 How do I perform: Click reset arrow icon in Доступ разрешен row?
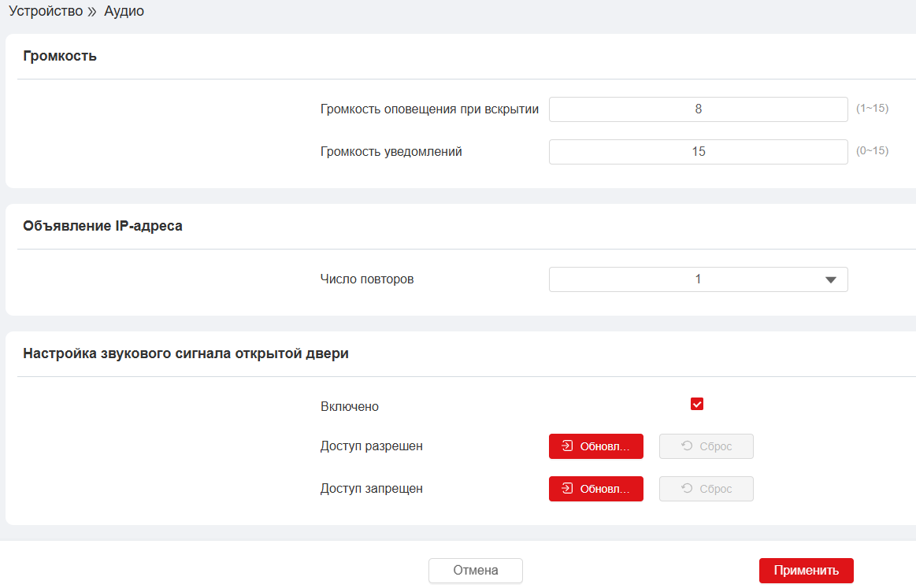click(x=687, y=446)
